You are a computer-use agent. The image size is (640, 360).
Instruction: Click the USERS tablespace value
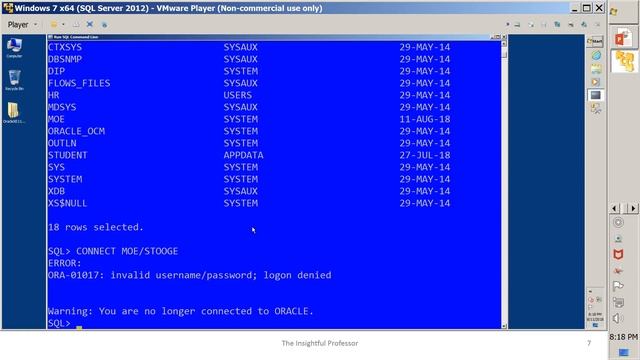(x=238, y=95)
